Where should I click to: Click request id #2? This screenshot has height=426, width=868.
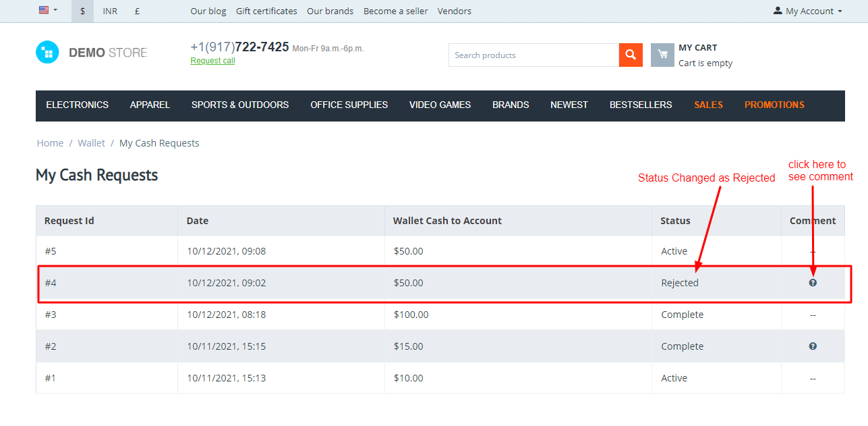click(x=51, y=346)
